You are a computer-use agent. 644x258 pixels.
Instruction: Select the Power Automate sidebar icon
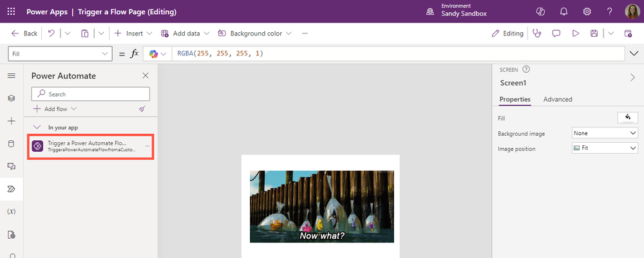click(x=12, y=189)
